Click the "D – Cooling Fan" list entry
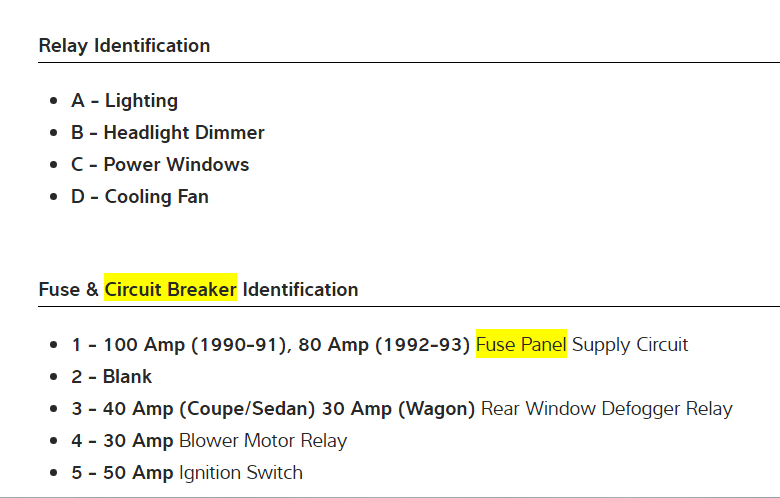 [x=140, y=197]
